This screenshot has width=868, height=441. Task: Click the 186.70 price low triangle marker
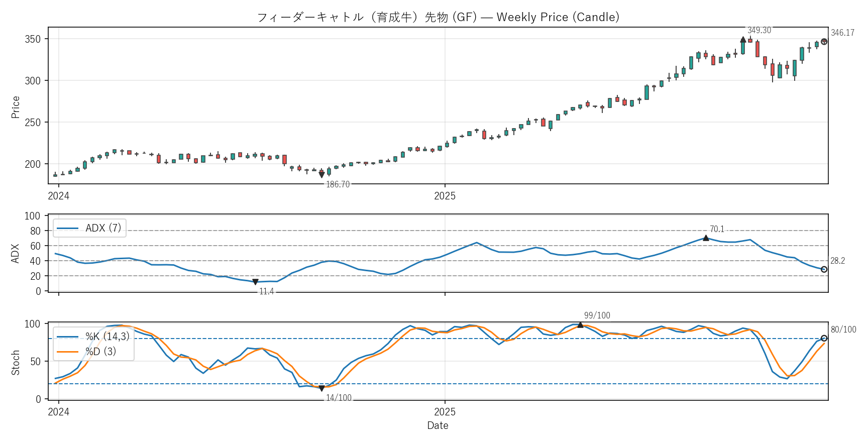pyautogui.click(x=321, y=175)
